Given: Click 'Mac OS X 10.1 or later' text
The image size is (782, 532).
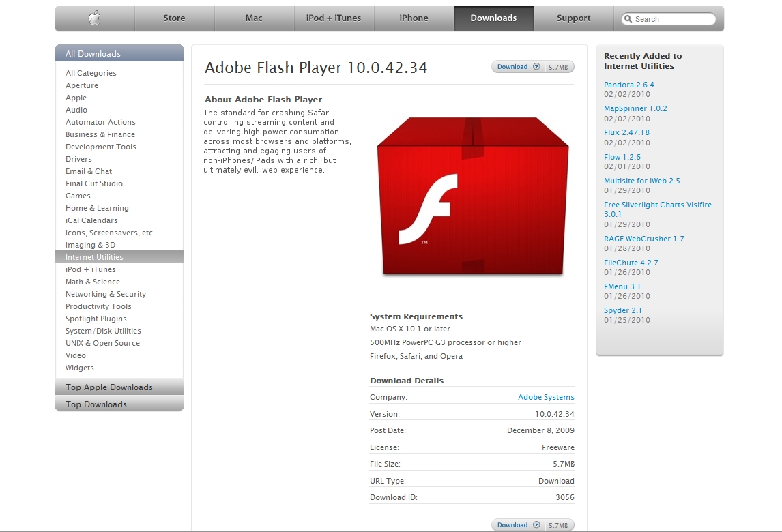Looking at the screenshot, I should [410, 329].
